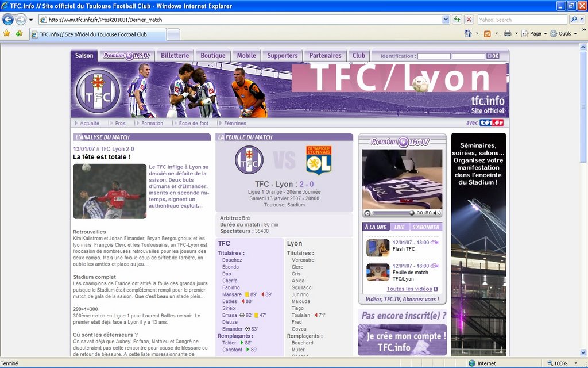
Task: Click the Home page icon
Action: [x=468, y=33]
